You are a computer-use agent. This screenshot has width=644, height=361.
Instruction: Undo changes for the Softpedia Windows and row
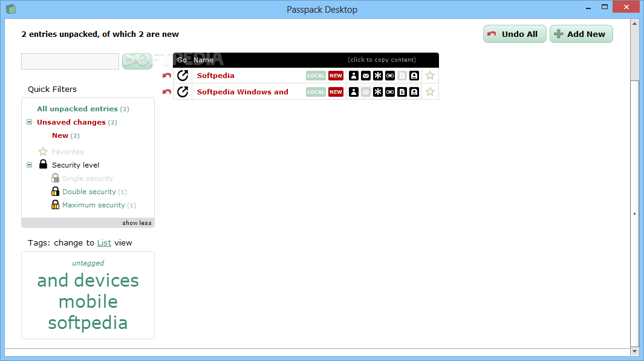(x=166, y=92)
